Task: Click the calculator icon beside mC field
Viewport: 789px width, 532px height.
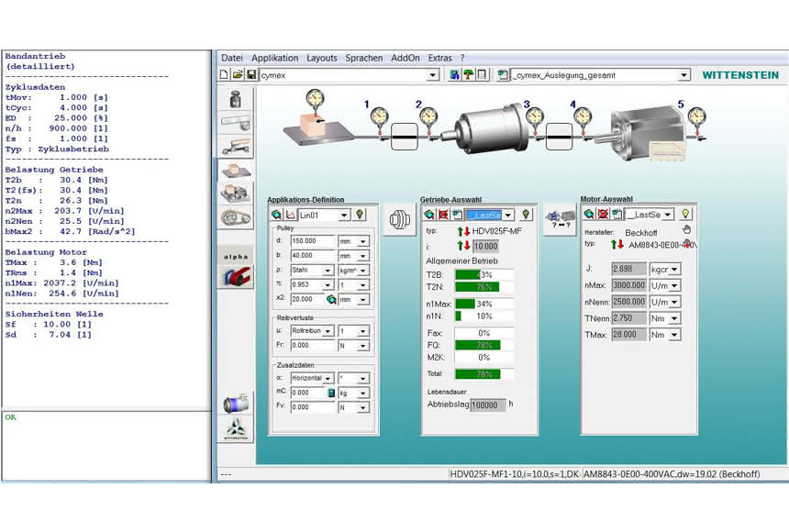Action: point(331,393)
